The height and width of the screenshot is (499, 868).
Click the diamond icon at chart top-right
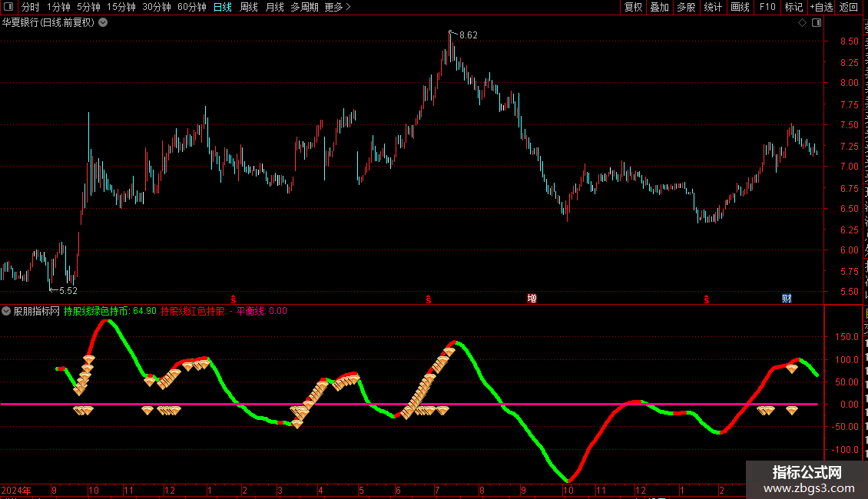point(802,23)
